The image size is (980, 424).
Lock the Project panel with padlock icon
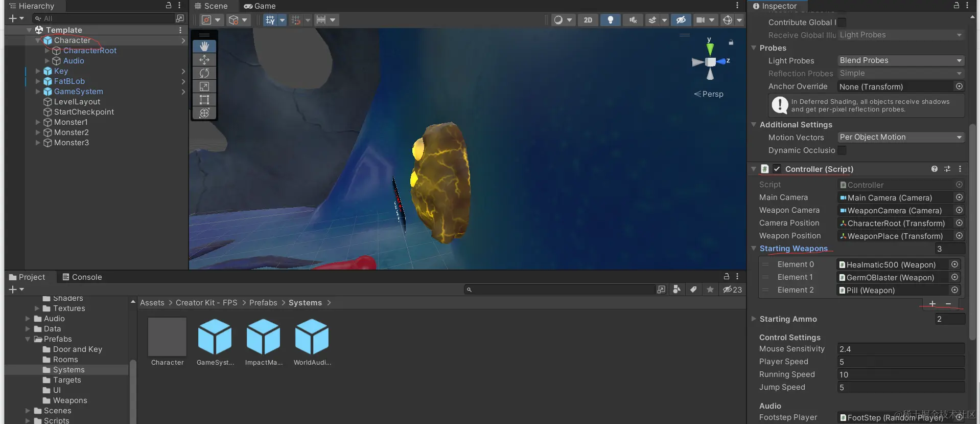[x=727, y=276]
